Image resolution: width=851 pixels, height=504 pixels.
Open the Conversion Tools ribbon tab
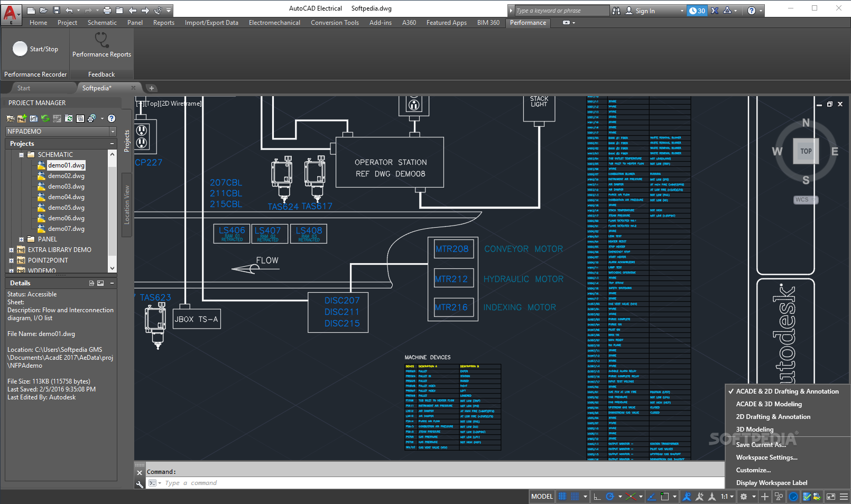[335, 23]
